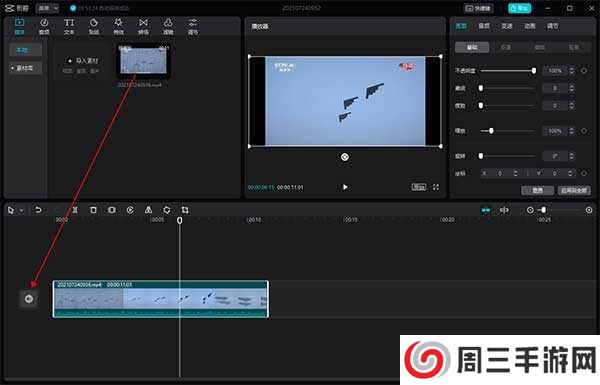Image resolution: width=600 pixels, height=385 pixels.
Task: Play the preview with the play button
Action: pos(345,187)
